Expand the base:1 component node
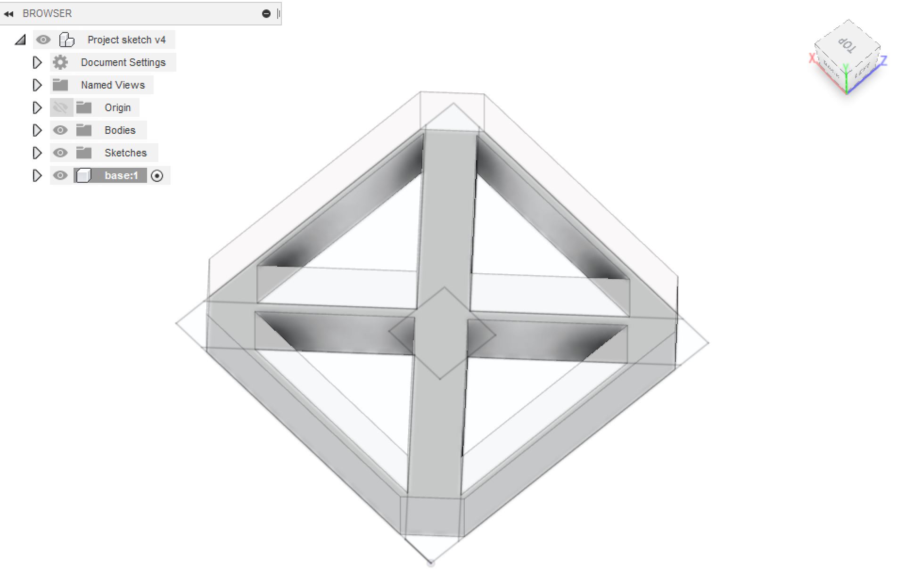The image size is (906, 588). click(37, 175)
